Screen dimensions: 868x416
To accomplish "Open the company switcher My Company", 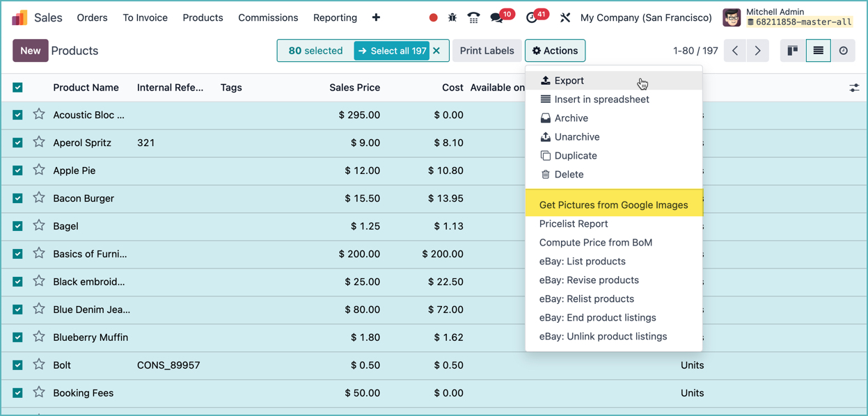I will (x=645, y=17).
